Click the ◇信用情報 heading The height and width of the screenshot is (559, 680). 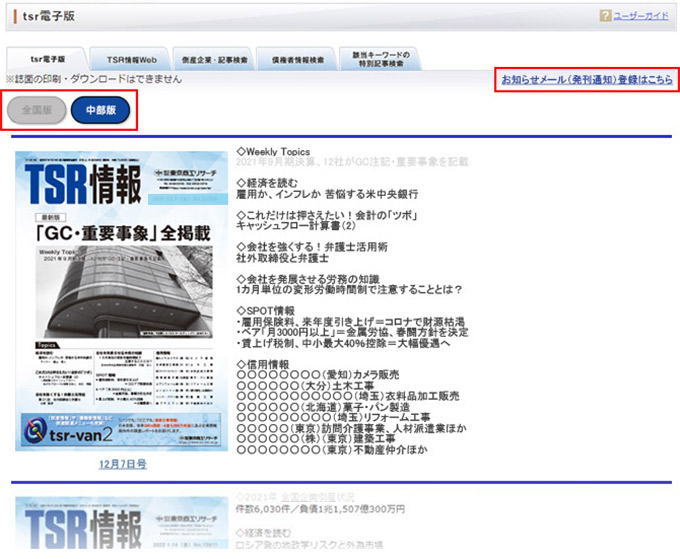(262, 365)
